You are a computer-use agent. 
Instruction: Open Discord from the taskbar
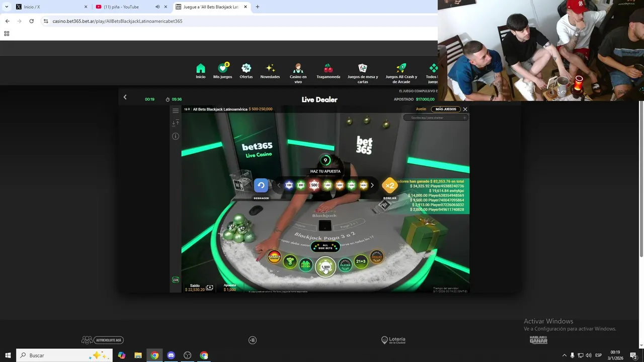(x=171, y=355)
